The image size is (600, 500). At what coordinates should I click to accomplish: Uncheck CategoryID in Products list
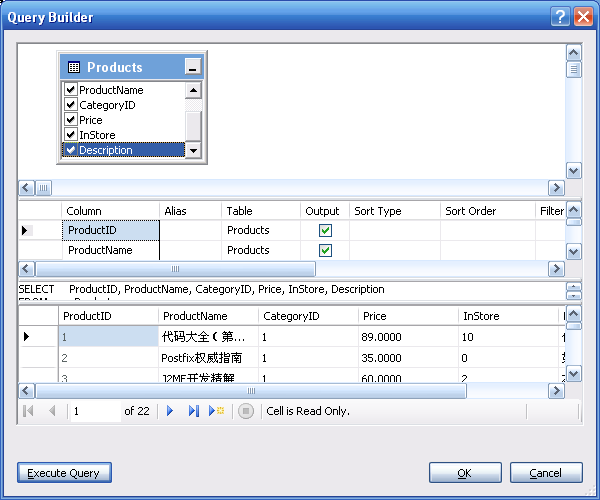(70, 104)
